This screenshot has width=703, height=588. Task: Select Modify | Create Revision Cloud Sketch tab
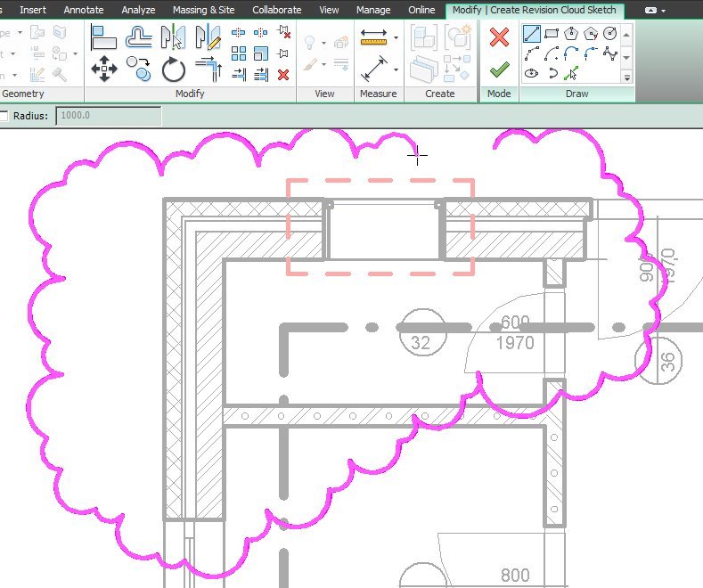pos(534,10)
